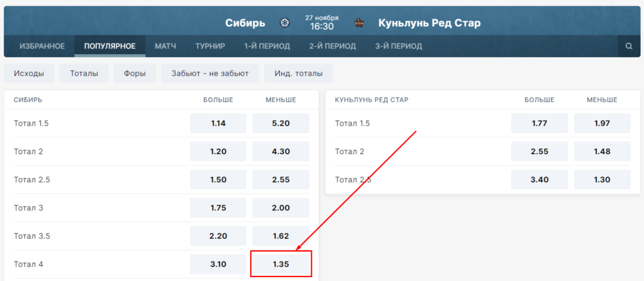Click Тотал 1.5 label in Куньлунь table
The height and width of the screenshot is (281, 644).
pyautogui.click(x=352, y=123)
